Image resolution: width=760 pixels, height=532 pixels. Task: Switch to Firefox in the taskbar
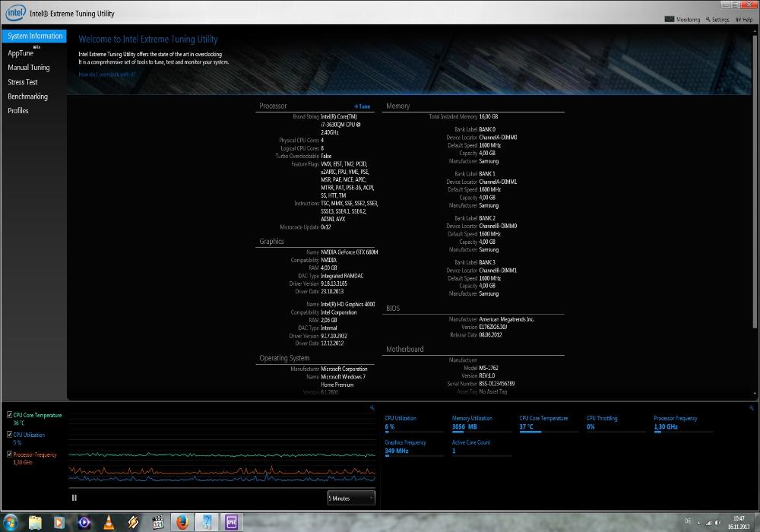[x=182, y=522]
